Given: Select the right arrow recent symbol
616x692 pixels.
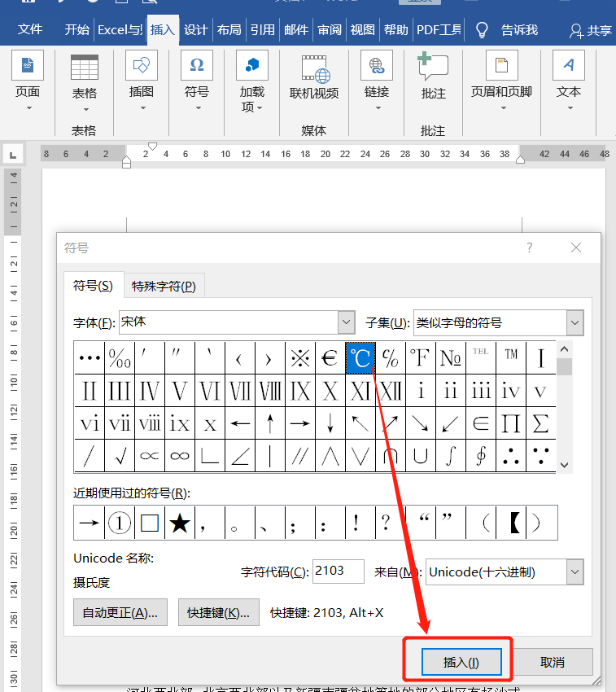Looking at the screenshot, I should click(90, 523).
